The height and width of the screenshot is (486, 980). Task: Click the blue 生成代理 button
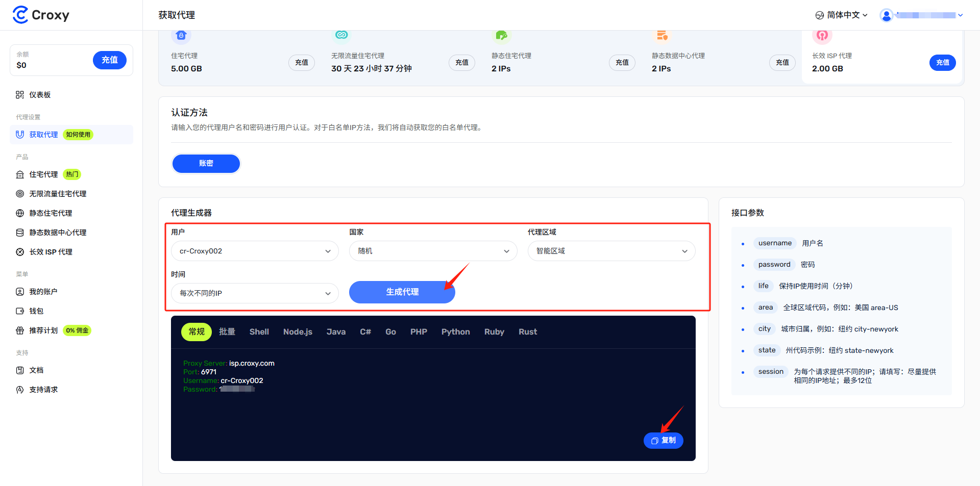(402, 292)
